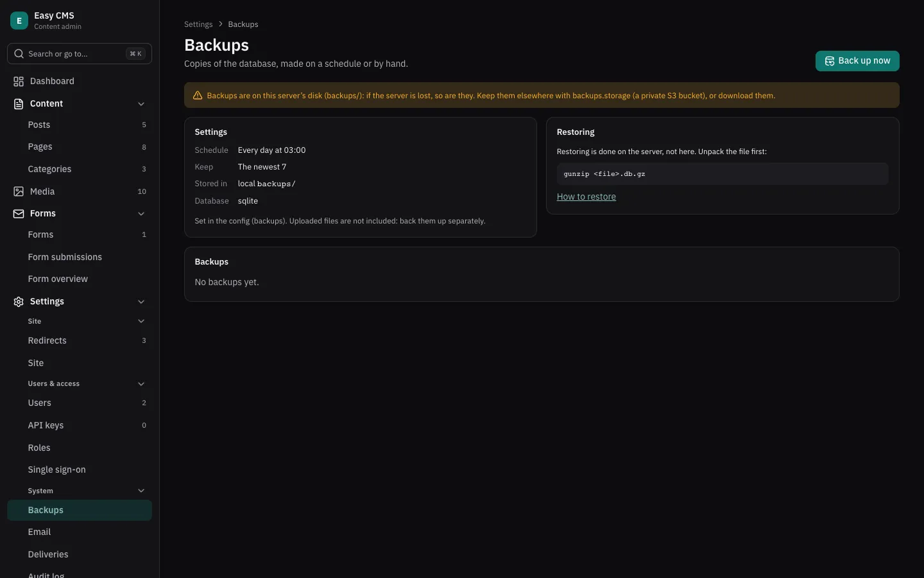Click the Forms envelope icon
924x578 pixels.
click(19, 213)
